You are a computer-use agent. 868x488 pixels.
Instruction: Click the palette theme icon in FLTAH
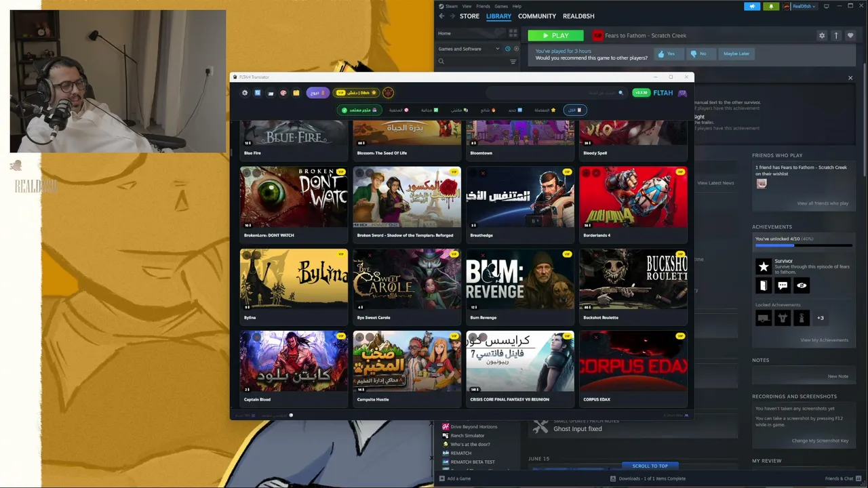click(283, 93)
